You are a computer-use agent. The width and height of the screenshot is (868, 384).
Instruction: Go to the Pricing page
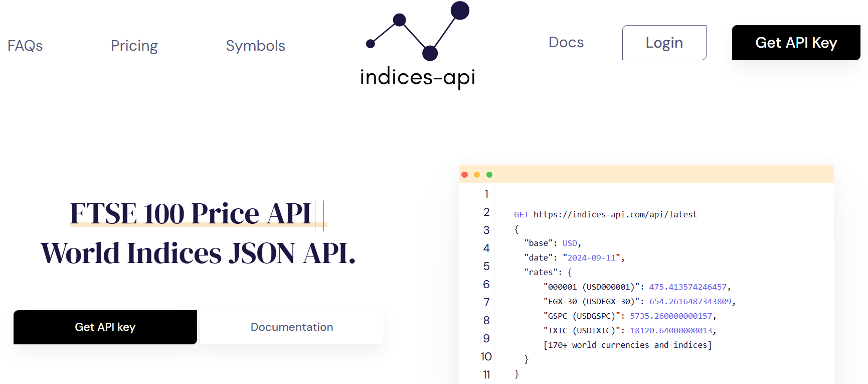(134, 46)
